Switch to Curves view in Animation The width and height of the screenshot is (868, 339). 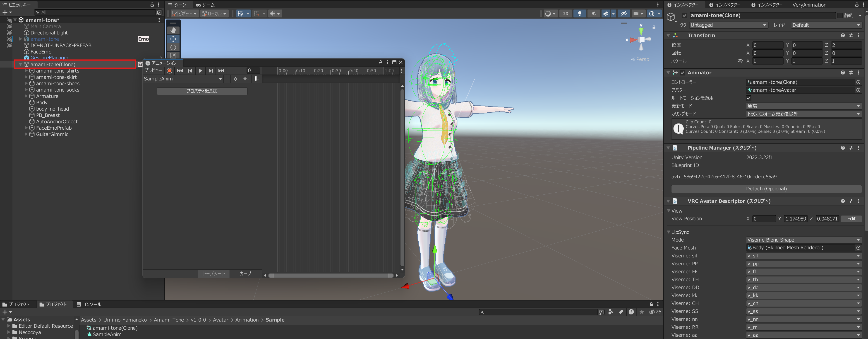coord(245,274)
